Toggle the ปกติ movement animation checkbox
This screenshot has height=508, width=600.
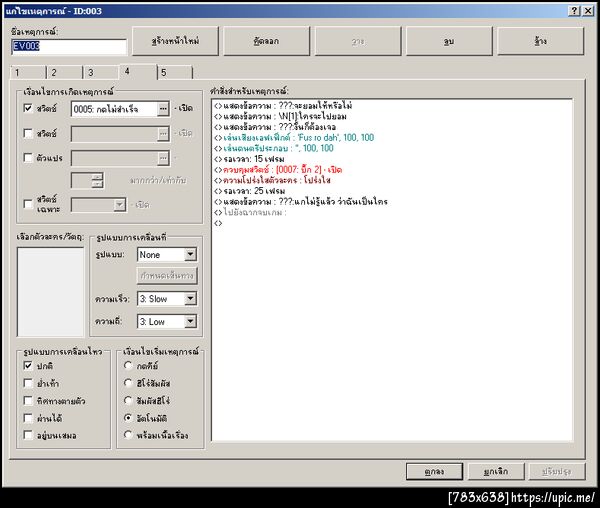click(28, 366)
